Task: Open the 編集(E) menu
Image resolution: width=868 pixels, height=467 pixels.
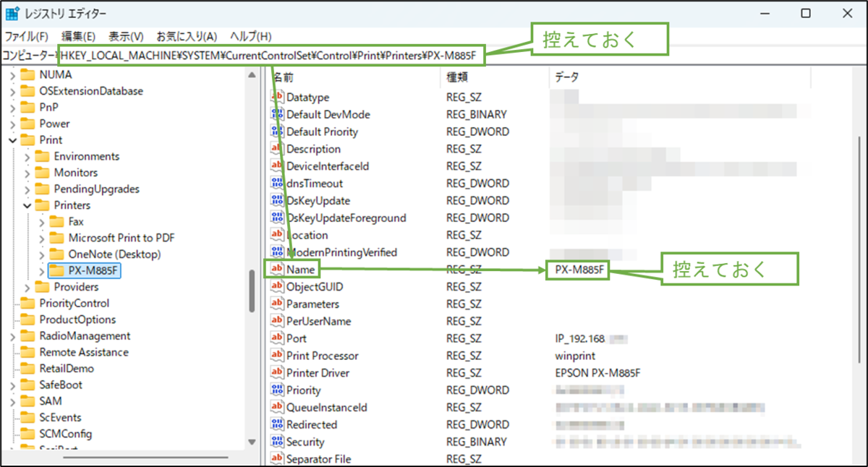Action: tap(78, 36)
